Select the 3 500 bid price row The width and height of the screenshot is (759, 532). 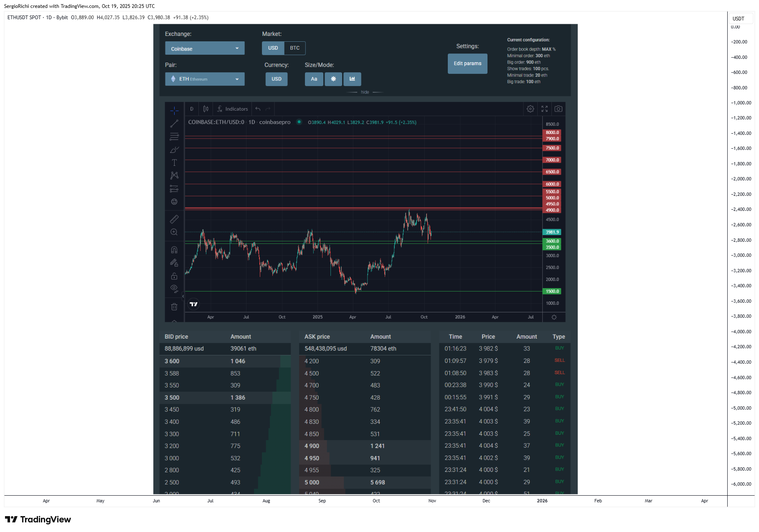coord(225,398)
